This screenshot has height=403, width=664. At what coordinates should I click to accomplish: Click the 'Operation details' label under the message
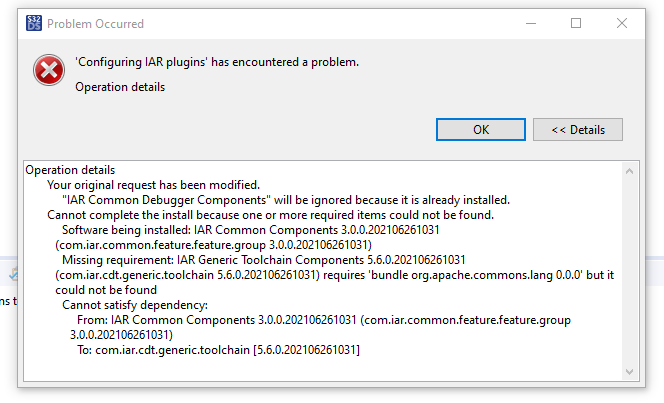click(120, 87)
